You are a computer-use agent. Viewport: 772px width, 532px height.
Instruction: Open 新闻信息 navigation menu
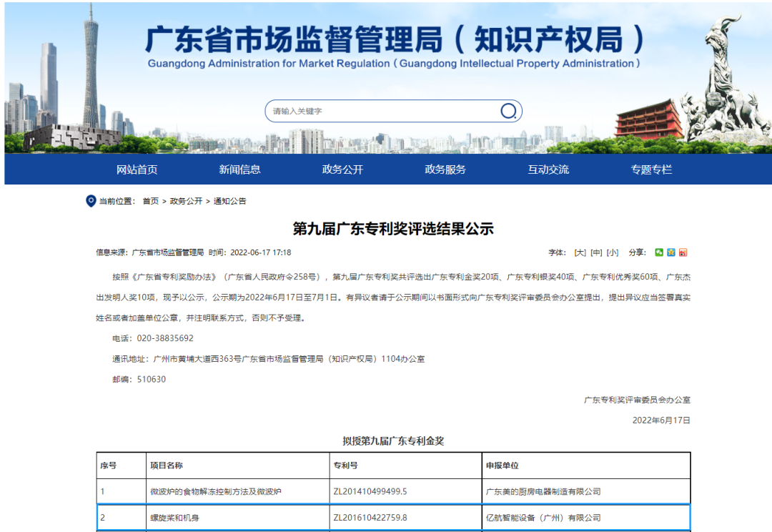pos(240,169)
